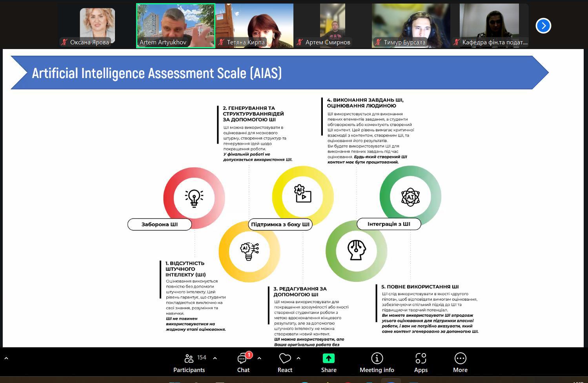Image resolution: width=588 pixels, height=383 pixels.
Task: Open Meeting info
Action: click(x=377, y=363)
